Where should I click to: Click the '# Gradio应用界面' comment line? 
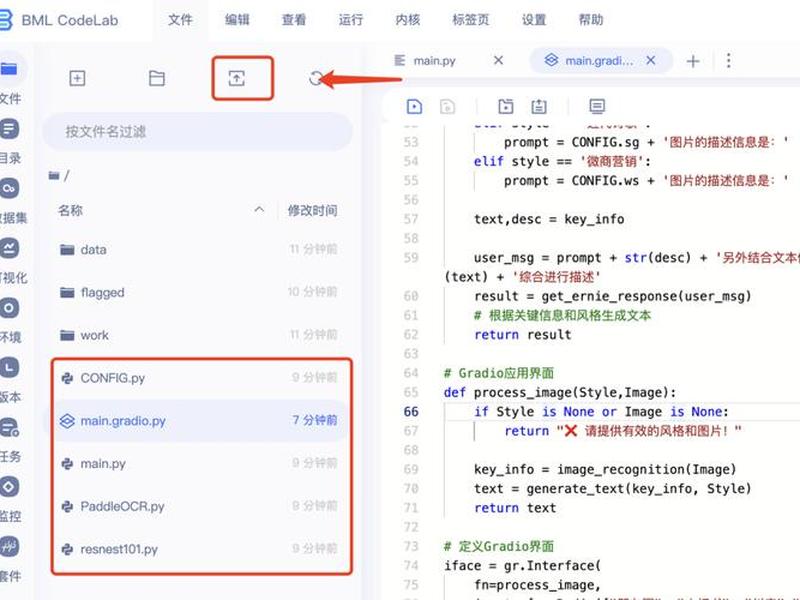(499, 373)
